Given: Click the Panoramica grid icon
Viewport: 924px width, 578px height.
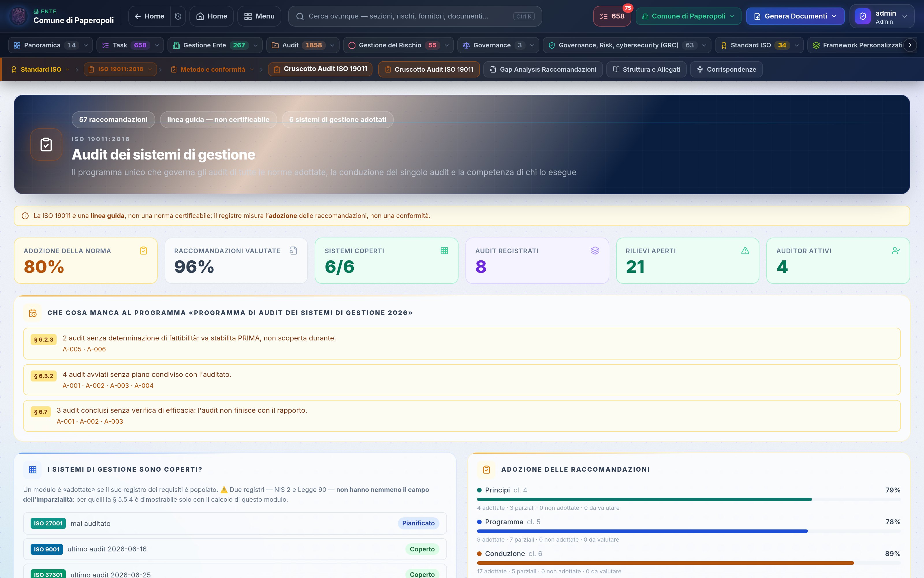Looking at the screenshot, I should pos(17,45).
